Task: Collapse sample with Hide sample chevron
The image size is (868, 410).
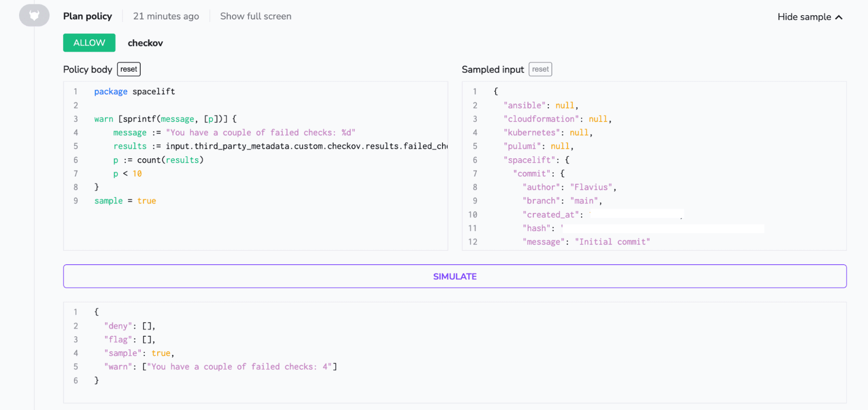Action: [809, 16]
